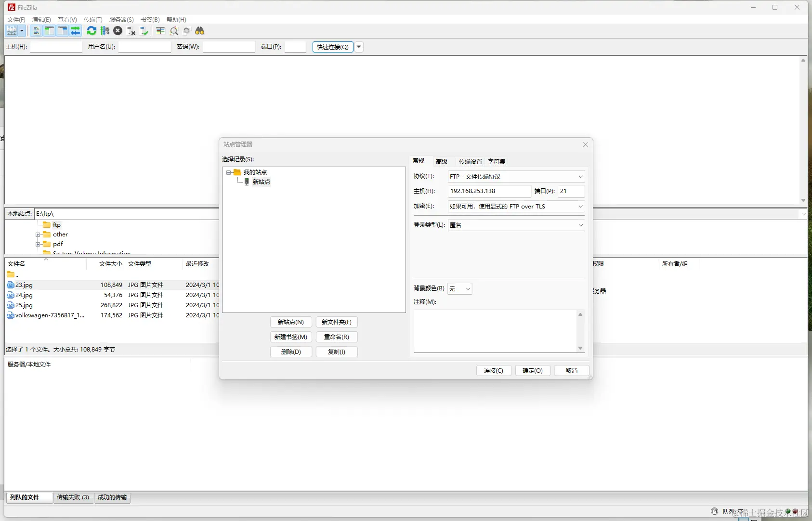
Task: Open the Site Manager toolbar icon
Action: (12, 31)
